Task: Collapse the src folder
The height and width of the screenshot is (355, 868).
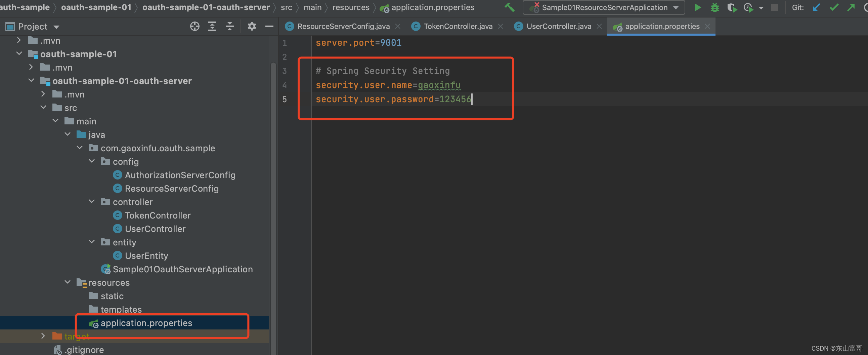Action: point(43,108)
